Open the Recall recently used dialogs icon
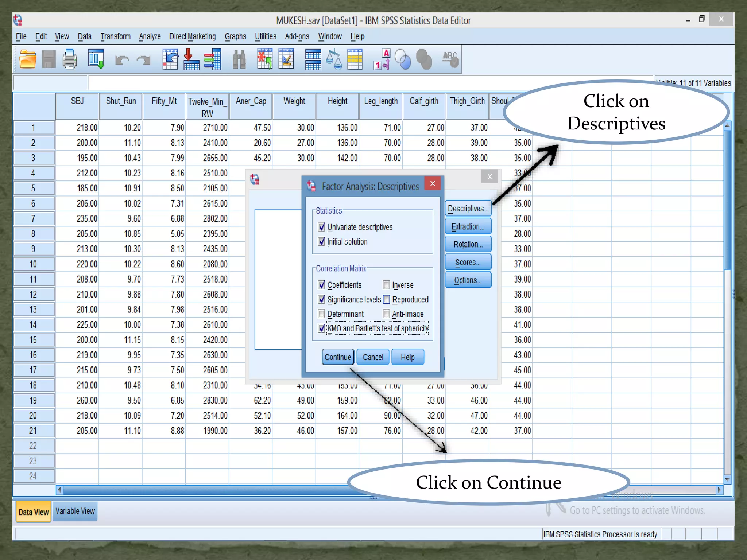 tap(96, 59)
